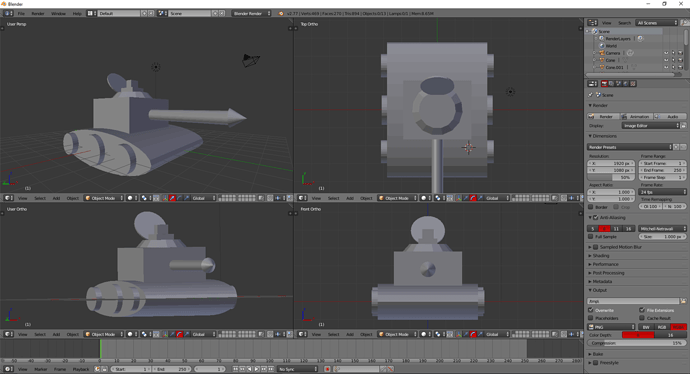Open the Scene properties tab icon
Screen dimensions: 690x374
click(x=618, y=84)
